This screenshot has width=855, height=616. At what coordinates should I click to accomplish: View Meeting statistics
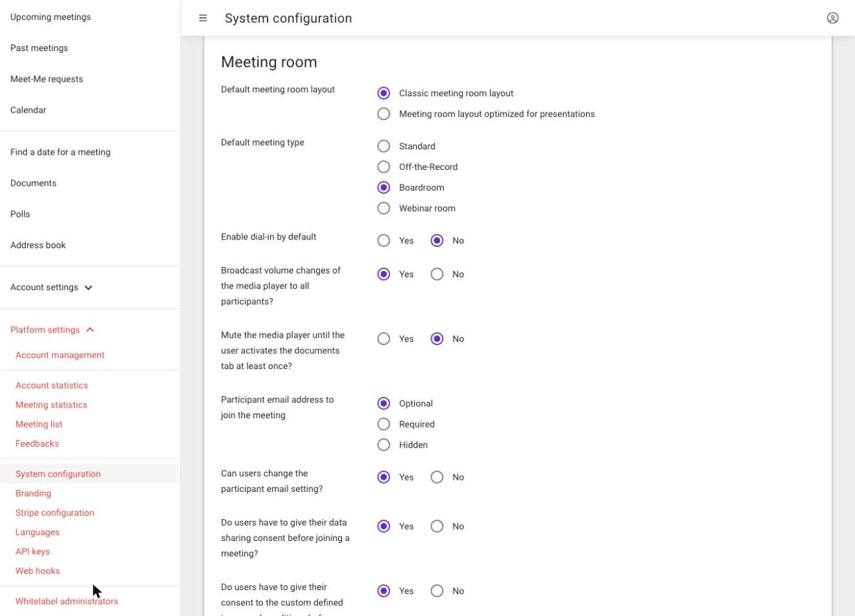pyautogui.click(x=51, y=404)
